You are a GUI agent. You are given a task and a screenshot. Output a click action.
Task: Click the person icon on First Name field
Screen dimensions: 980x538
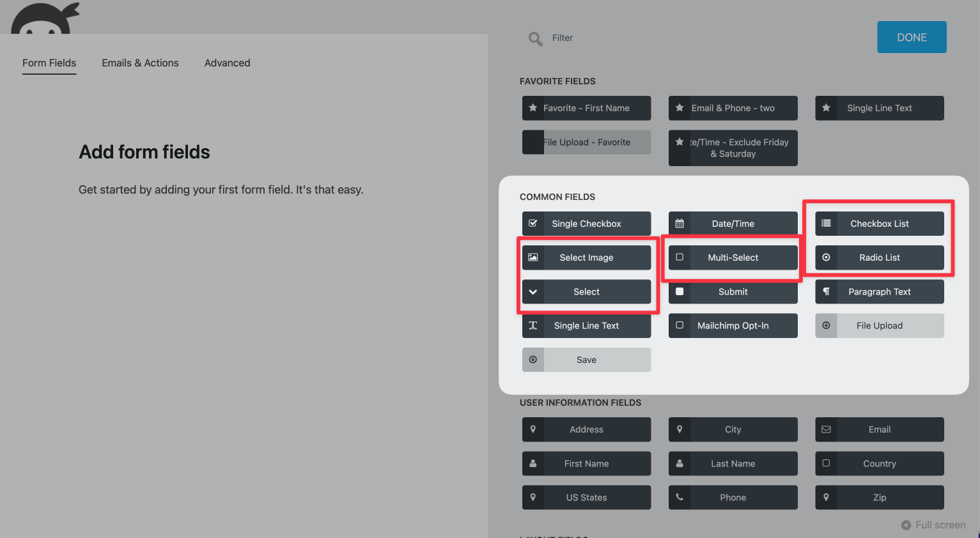coord(533,463)
